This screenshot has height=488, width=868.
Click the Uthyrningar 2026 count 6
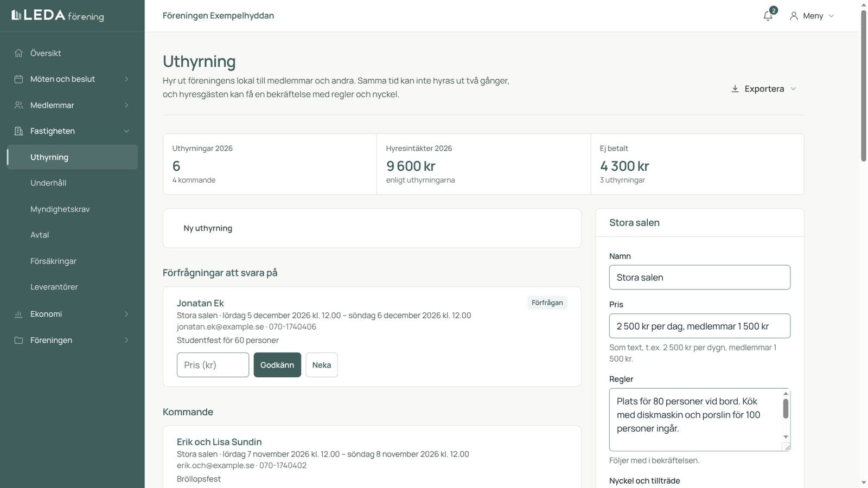(x=176, y=166)
